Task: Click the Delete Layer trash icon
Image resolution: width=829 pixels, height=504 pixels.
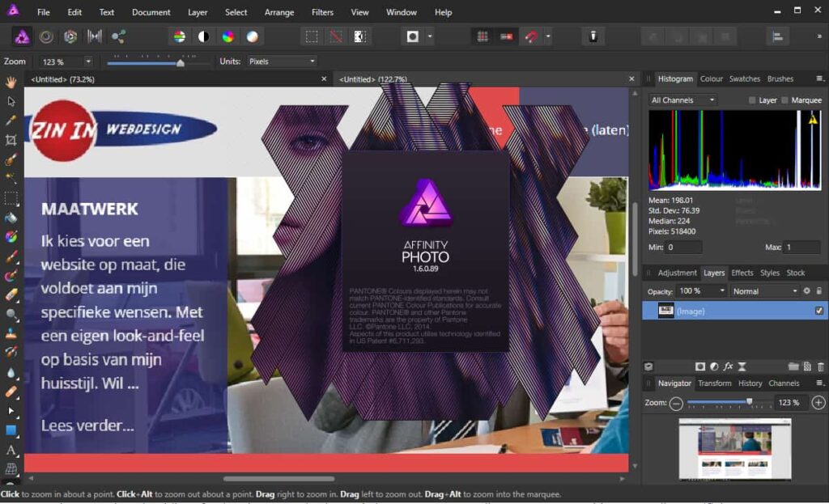Action: [821, 366]
